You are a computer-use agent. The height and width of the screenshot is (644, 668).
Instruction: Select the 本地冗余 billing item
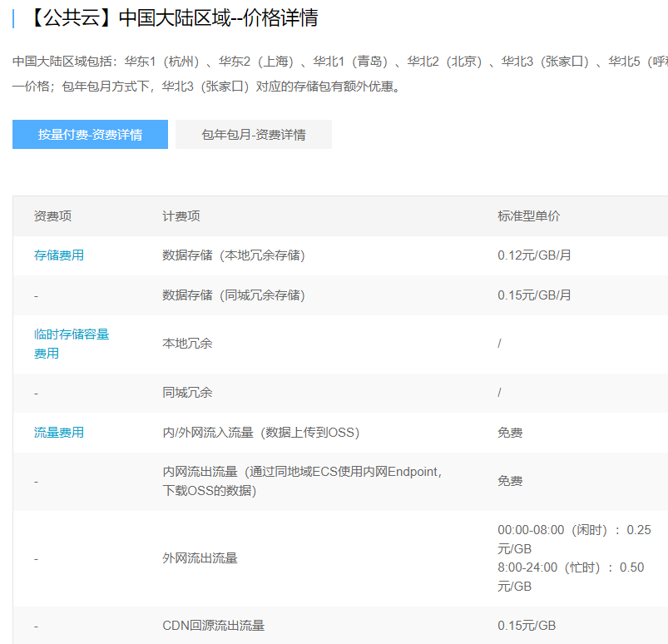point(187,344)
